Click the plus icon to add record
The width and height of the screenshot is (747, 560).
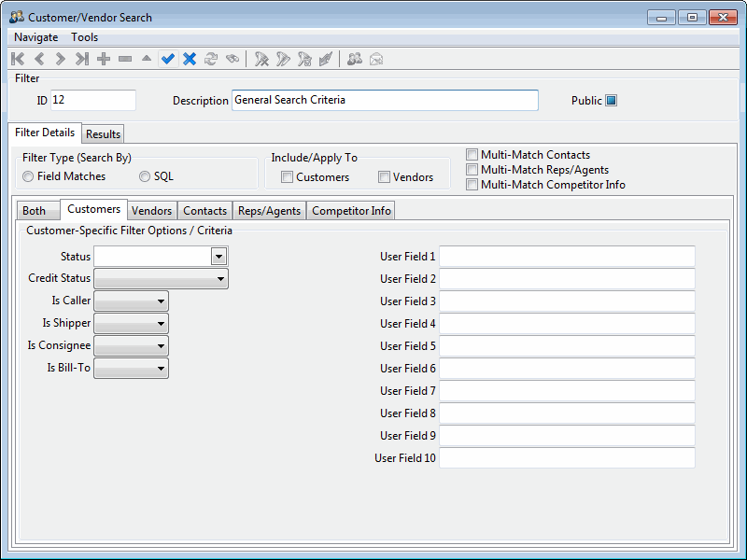(x=104, y=59)
